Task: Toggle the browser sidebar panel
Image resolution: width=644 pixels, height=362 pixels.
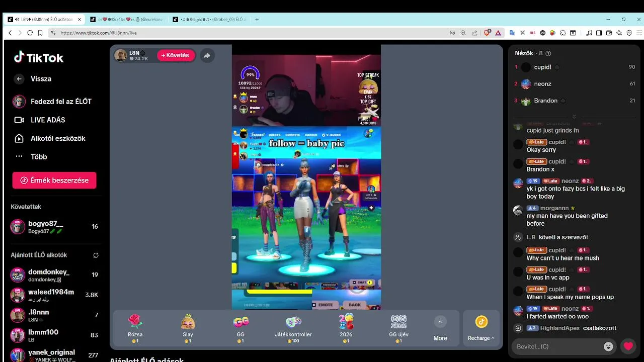Action: (599, 33)
